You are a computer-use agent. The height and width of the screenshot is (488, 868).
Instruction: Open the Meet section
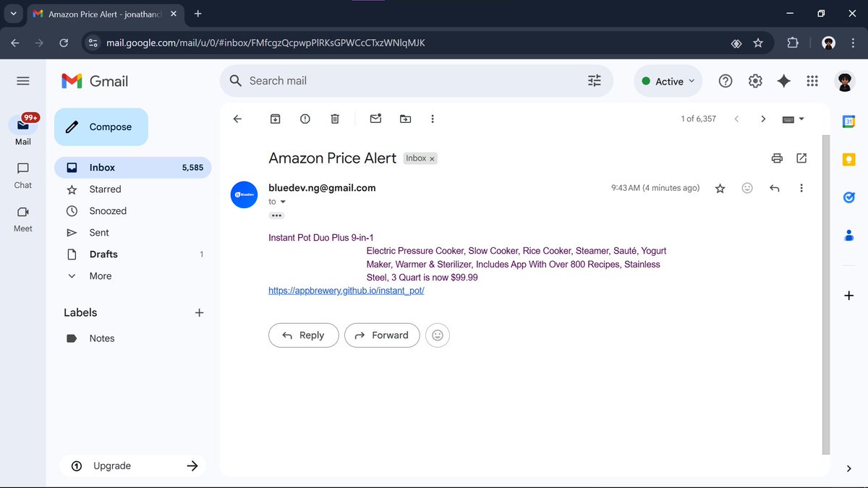tap(23, 218)
